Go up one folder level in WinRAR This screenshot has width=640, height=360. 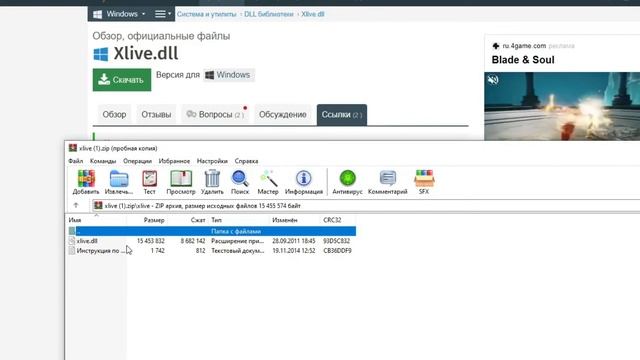(x=76, y=205)
